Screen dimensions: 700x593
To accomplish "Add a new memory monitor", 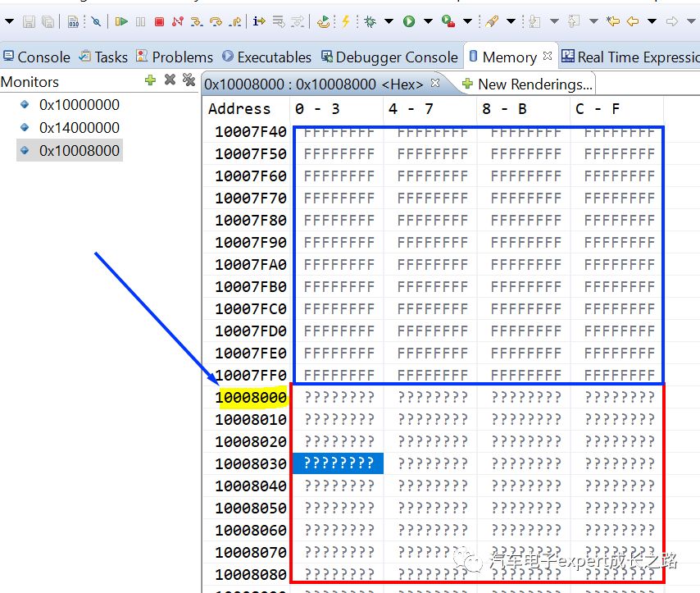I will 150,80.
